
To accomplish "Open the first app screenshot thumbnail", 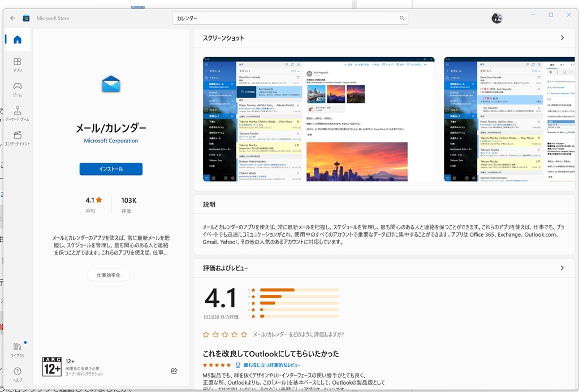I will coord(319,119).
